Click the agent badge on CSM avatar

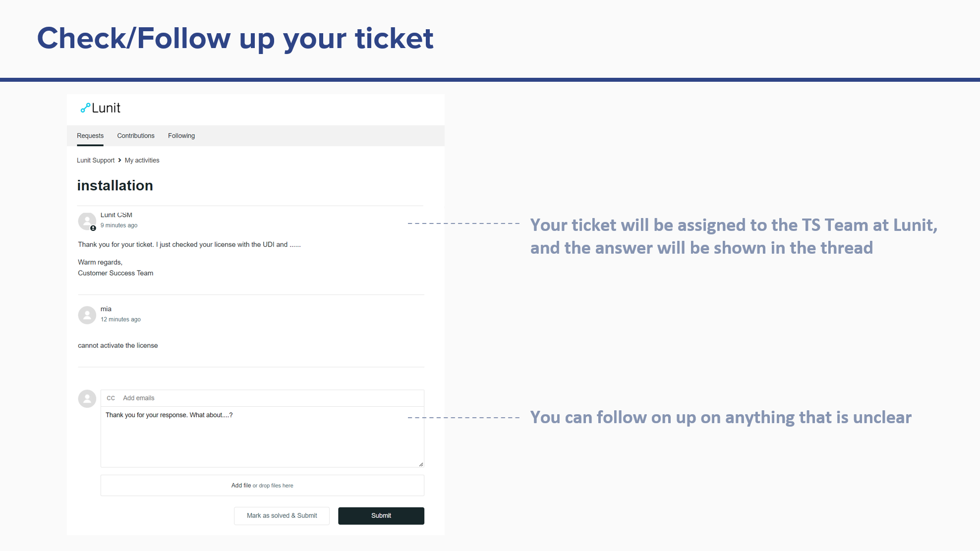pos(93,228)
